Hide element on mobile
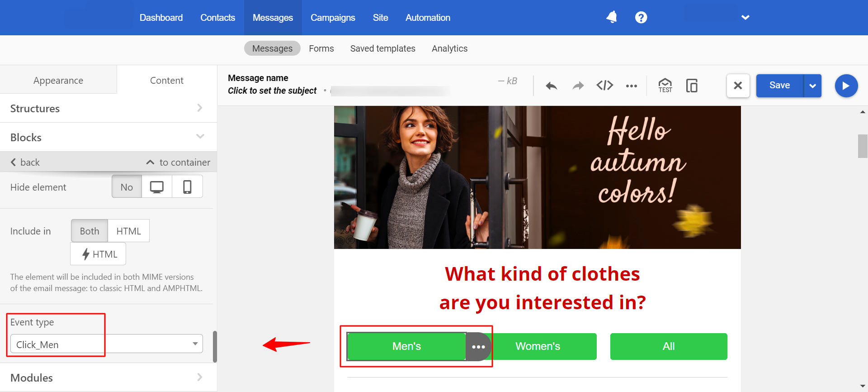The width and height of the screenshot is (868, 392). click(187, 186)
